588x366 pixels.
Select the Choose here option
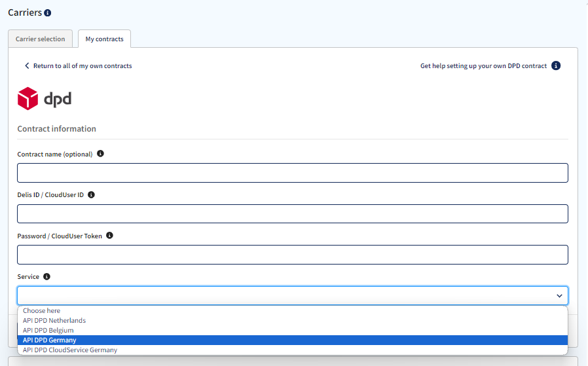tap(293, 310)
